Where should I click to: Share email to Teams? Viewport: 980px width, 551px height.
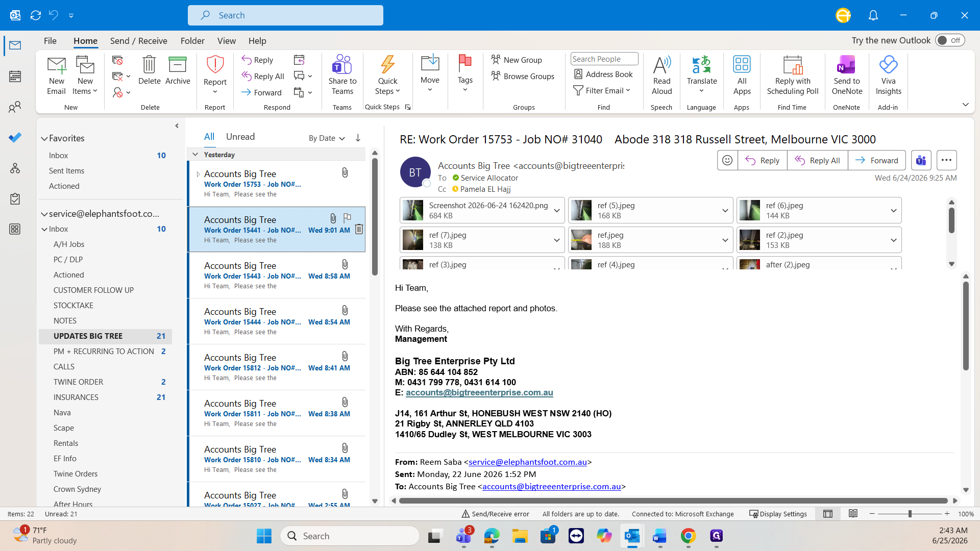click(342, 74)
